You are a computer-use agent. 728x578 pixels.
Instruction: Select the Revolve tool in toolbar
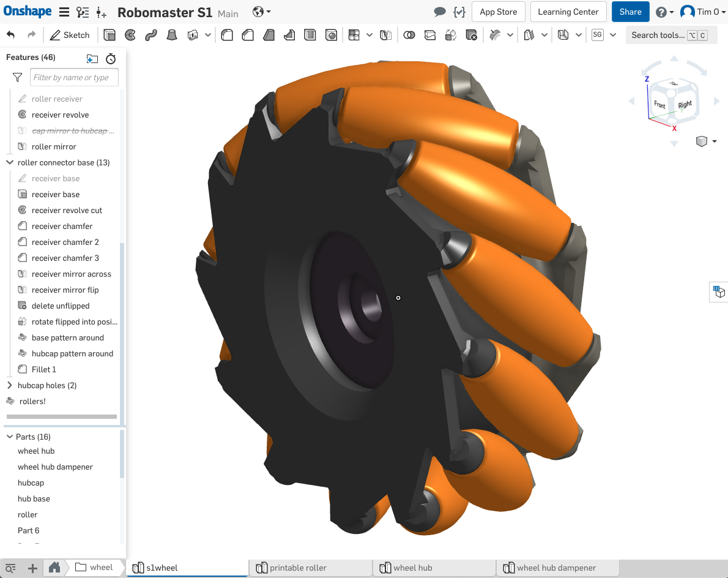click(130, 35)
